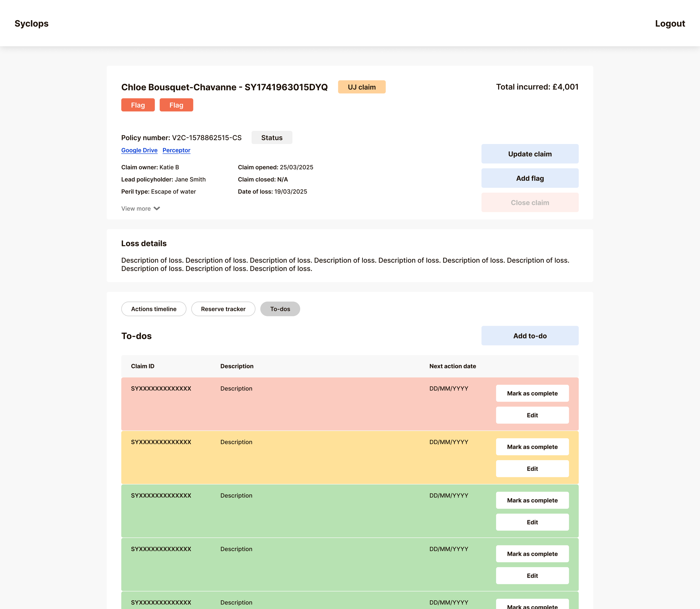Click the UJ claim badge
This screenshot has height=609, width=700.
click(361, 87)
